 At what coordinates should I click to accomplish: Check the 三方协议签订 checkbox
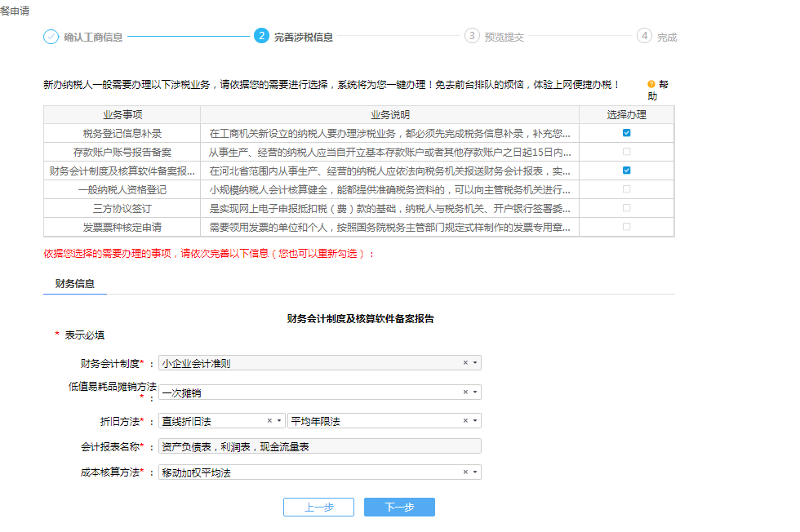pyautogui.click(x=627, y=208)
